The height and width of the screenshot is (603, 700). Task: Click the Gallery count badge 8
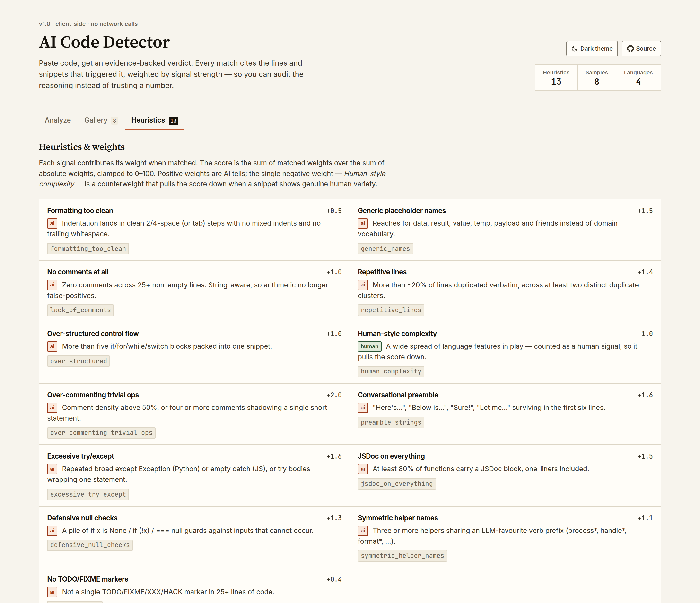tap(114, 121)
